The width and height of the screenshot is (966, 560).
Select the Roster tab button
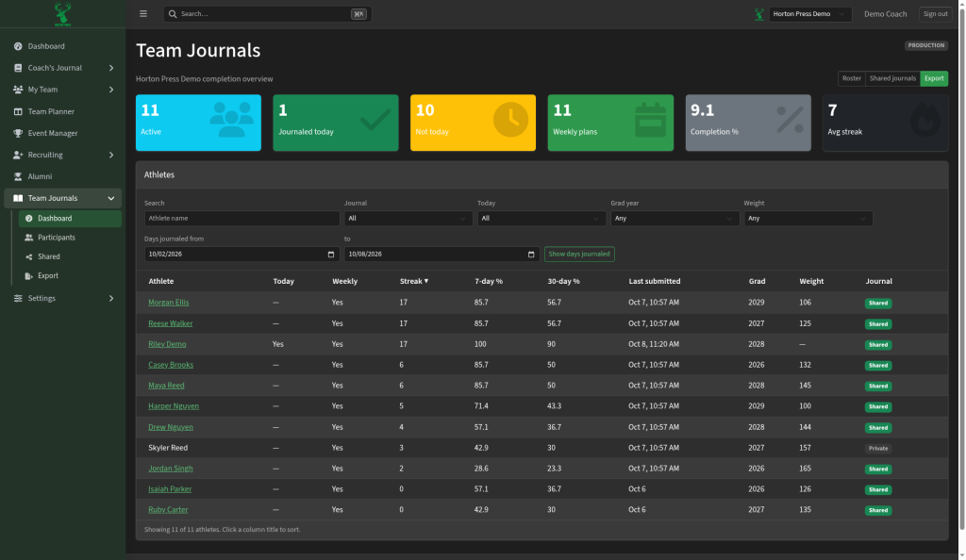[852, 79]
